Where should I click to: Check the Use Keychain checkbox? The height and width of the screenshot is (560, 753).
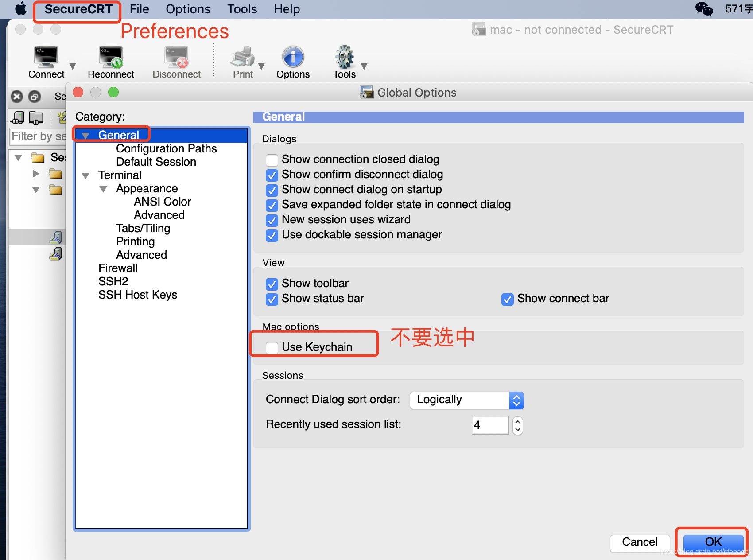coord(272,348)
